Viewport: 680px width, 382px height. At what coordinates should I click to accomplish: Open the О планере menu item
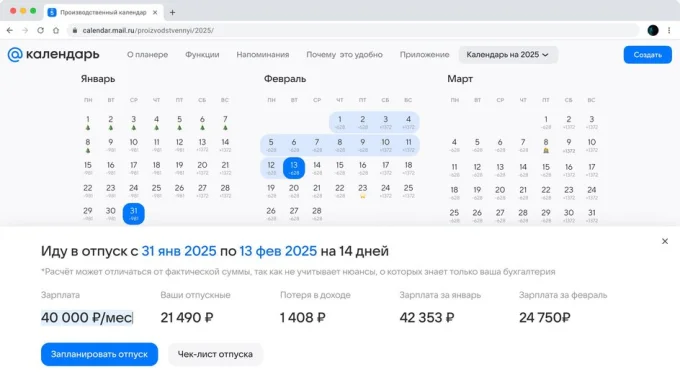coord(147,55)
